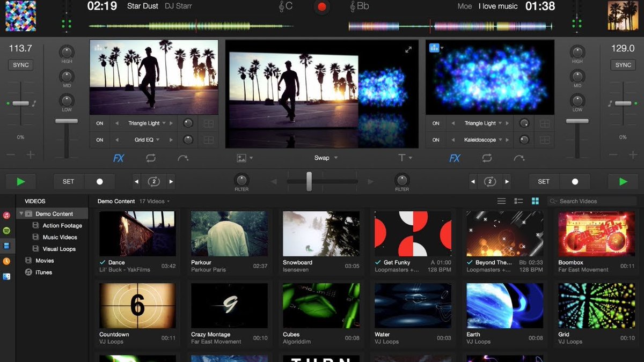Increase right deck tempo with plus icon
Screen dimensions: 644x362
[x=633, y=155]
